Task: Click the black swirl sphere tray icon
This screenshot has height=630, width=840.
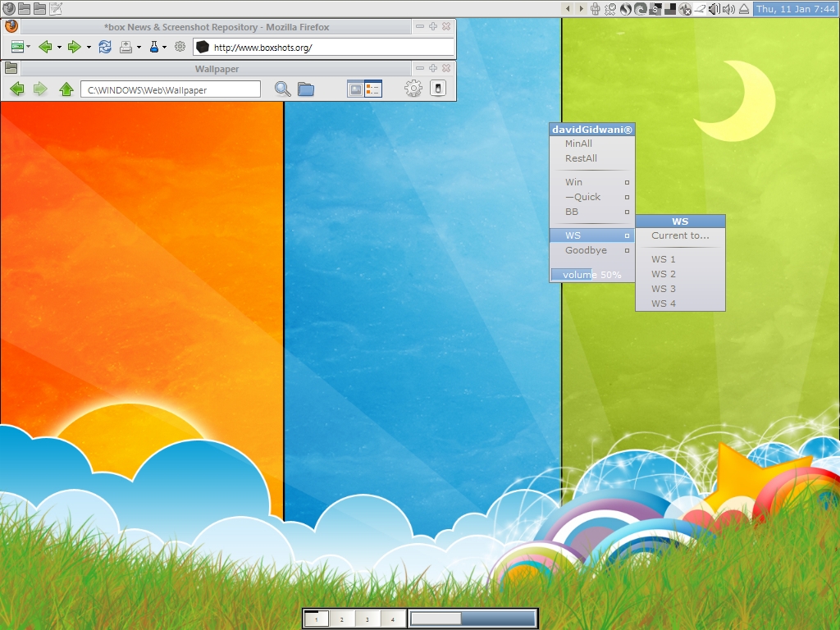Action: tap(625, 8)
